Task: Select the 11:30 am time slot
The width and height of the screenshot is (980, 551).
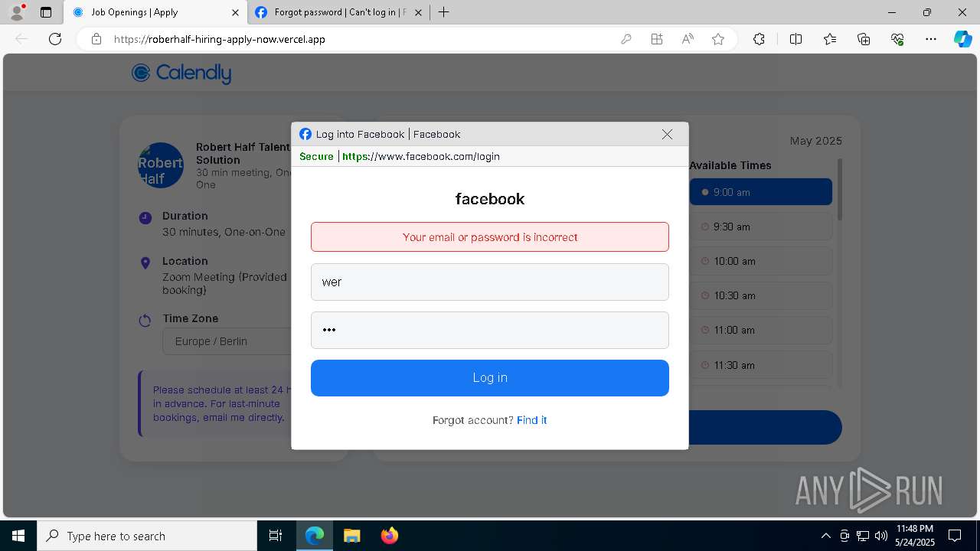Action: click(x=761, y=365)
